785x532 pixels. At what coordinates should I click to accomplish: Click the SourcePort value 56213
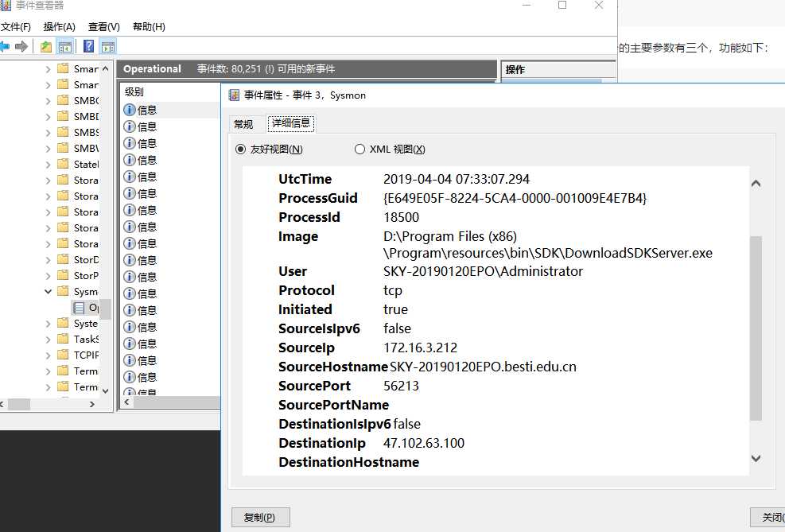point(401,386)
